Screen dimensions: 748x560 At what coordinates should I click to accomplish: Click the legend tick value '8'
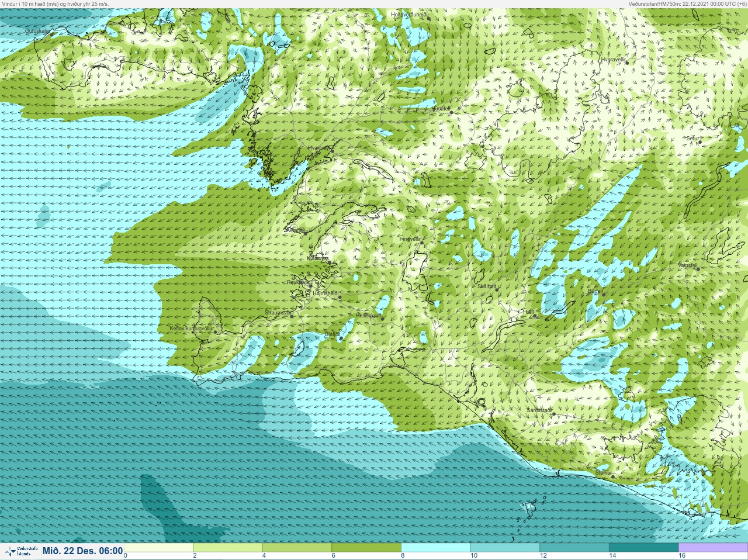403,555
